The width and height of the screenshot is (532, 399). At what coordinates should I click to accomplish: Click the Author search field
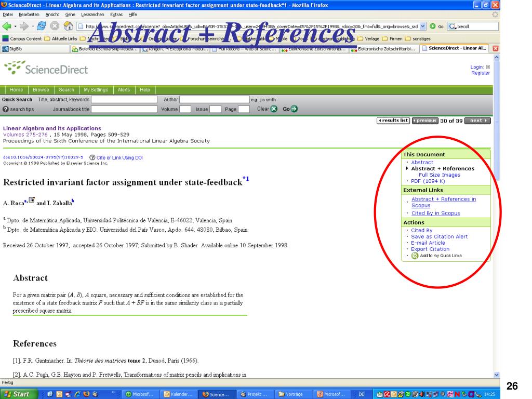(x=215, y=99)
